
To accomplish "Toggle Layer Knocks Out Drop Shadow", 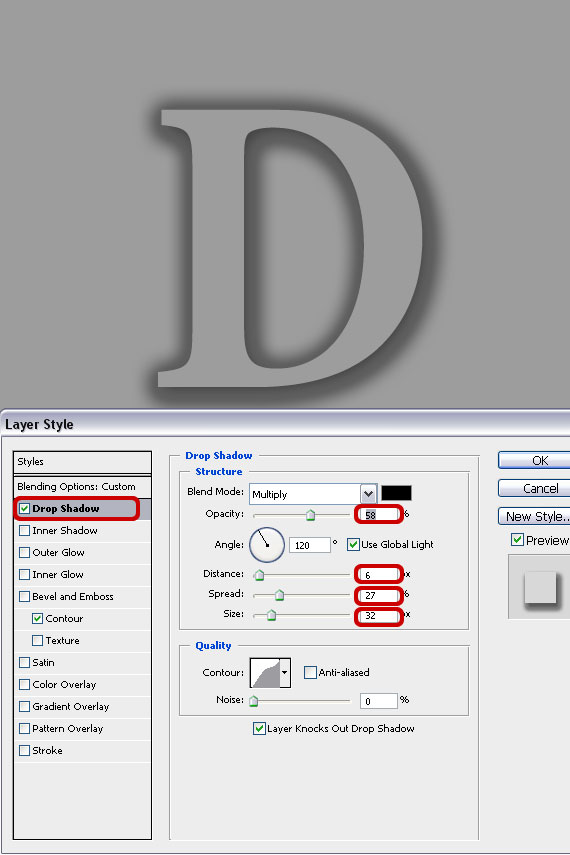I will tap(259, 728).
